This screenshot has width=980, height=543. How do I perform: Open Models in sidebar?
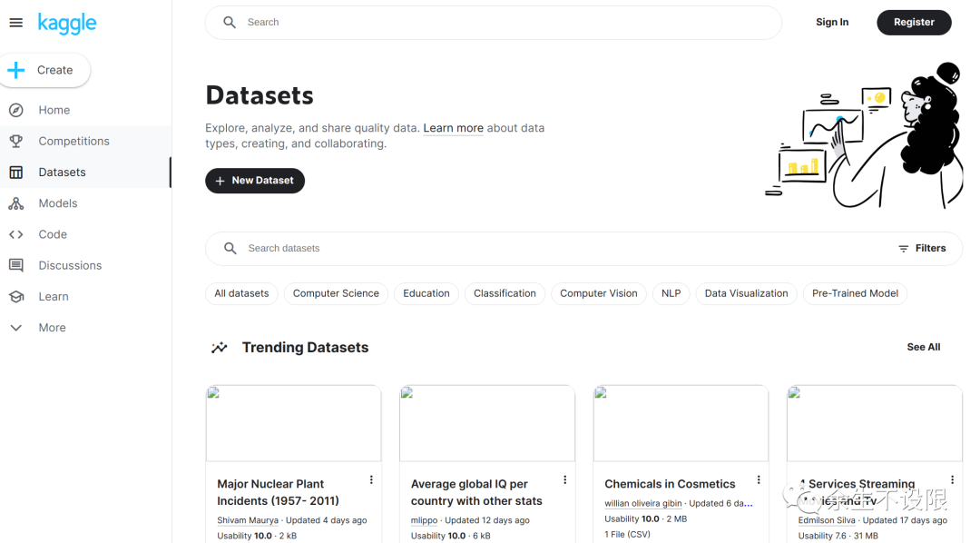tap(85, 203)
